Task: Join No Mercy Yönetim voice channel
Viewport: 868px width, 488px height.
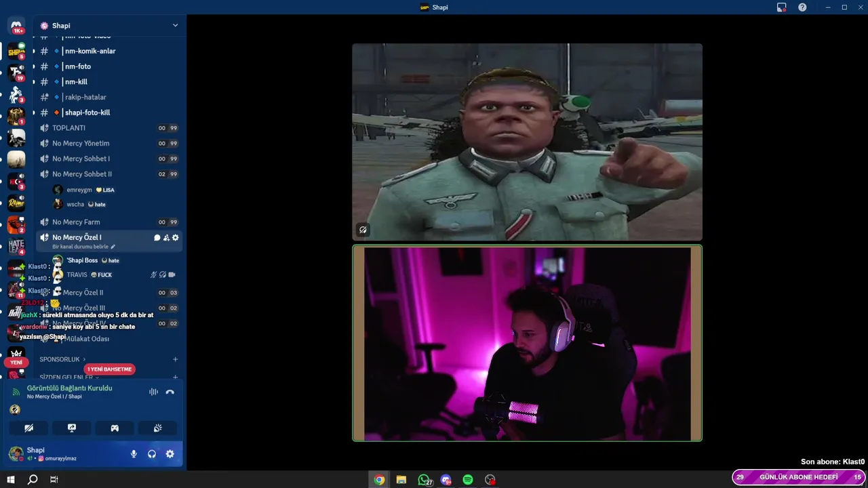Action: pyautogui.click(x=109, y=143)
